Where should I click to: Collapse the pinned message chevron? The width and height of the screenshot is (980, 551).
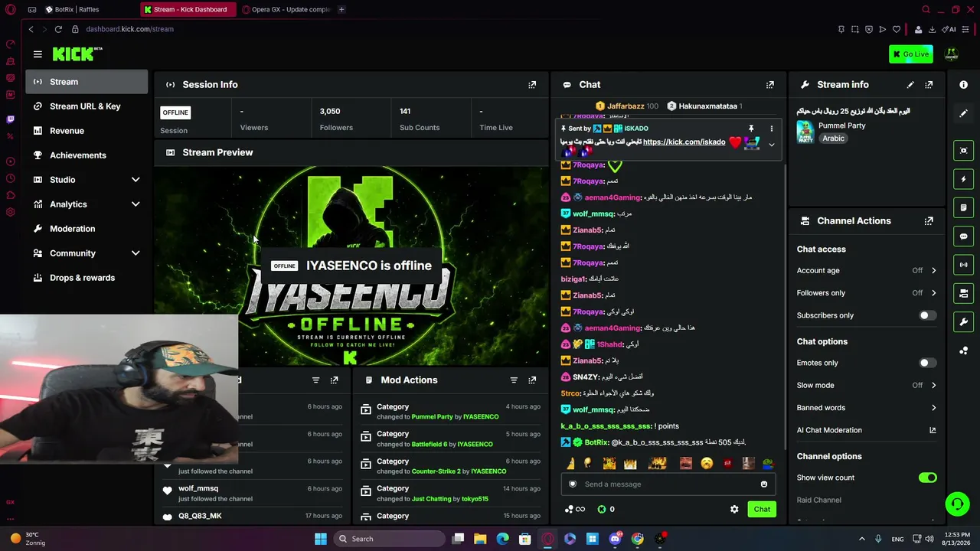[x=771, y=145]
